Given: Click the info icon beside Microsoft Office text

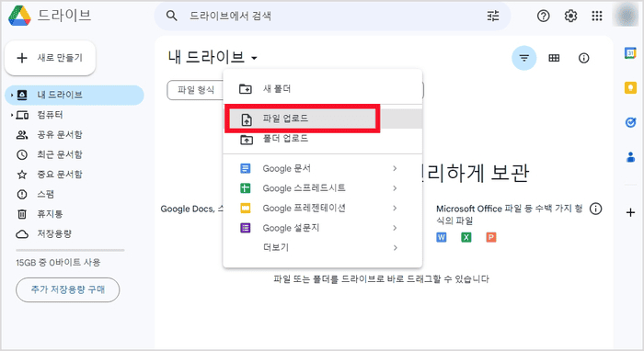Looking at the screenshot, I should point(595,209).
